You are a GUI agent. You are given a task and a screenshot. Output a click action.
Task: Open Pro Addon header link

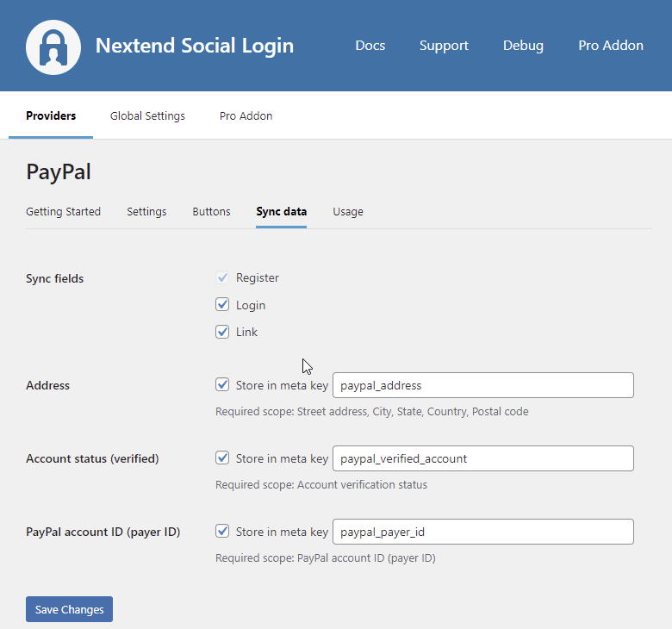coord(611,46)
